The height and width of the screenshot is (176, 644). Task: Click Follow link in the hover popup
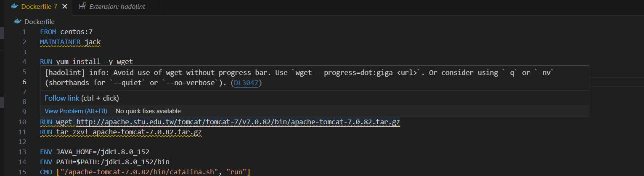click(62, 98)
